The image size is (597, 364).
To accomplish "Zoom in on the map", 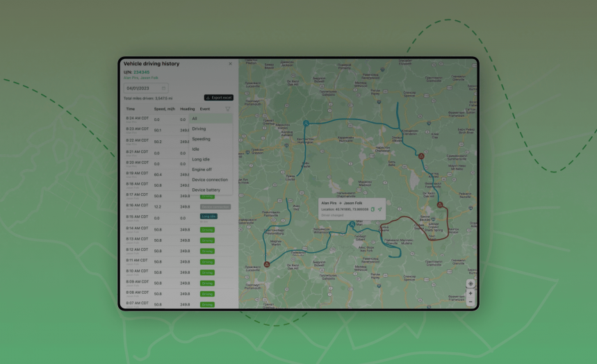I will [x=471, y=293].
